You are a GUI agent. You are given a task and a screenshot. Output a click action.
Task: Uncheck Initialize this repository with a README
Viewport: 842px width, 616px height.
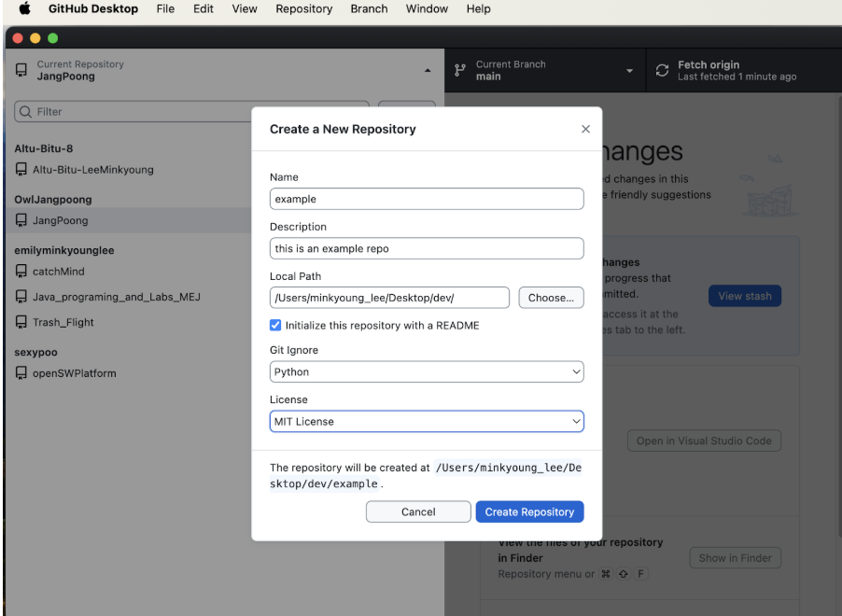point(275,325)
